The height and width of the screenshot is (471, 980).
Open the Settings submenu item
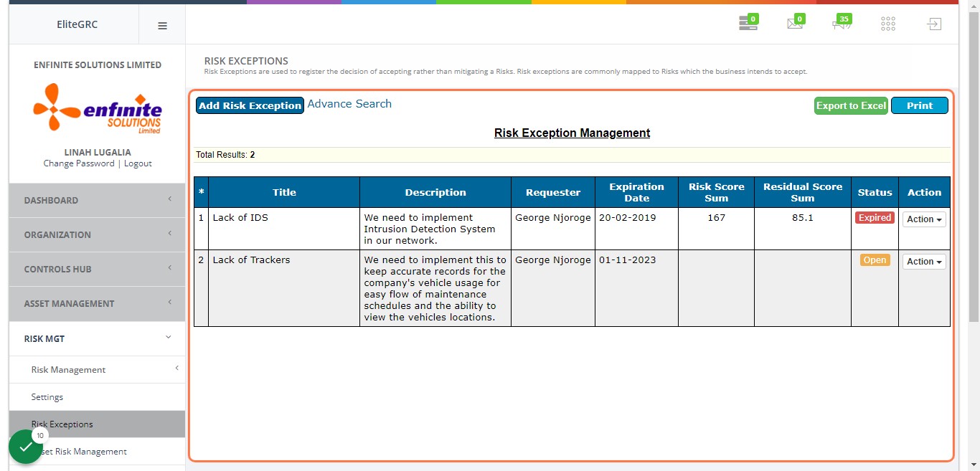tap(97, 397)
